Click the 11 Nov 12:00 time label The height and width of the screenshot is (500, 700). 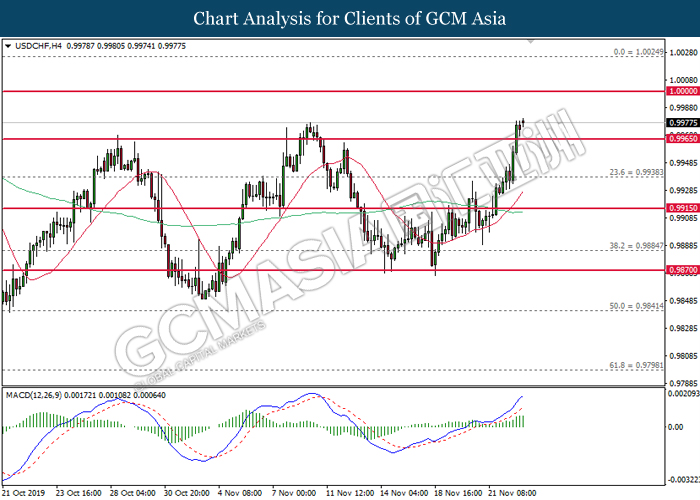tap(350, 493)
